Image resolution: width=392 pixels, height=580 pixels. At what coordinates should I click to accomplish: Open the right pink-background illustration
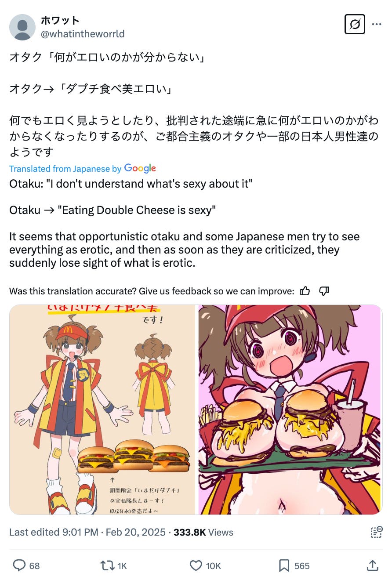[x=290, y=410]
